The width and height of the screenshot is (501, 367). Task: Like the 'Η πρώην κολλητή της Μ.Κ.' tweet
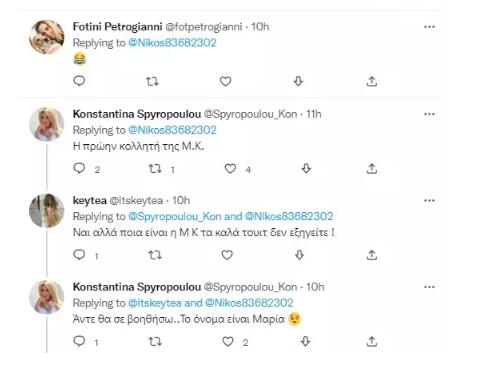(x=230, y=169)
